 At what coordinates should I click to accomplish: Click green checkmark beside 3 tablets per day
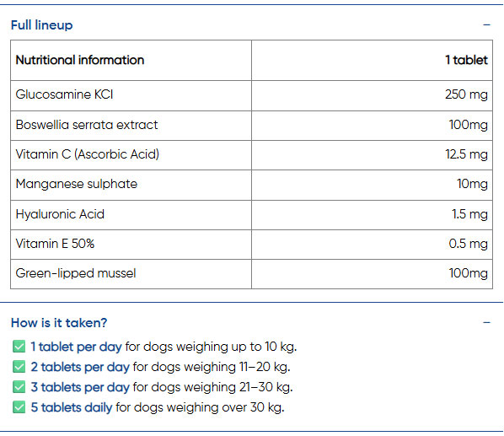(x=19, y=387)
